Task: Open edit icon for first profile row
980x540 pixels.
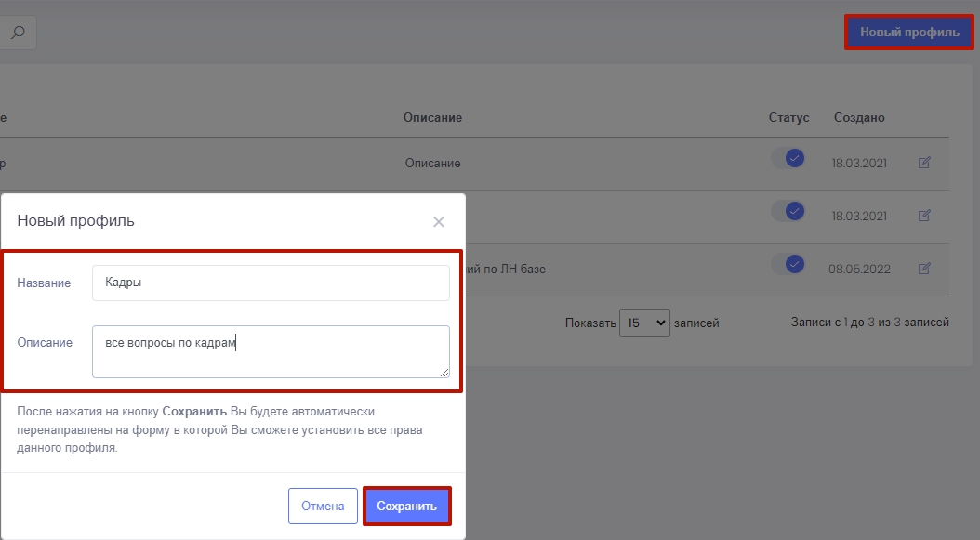Action: 924,163
